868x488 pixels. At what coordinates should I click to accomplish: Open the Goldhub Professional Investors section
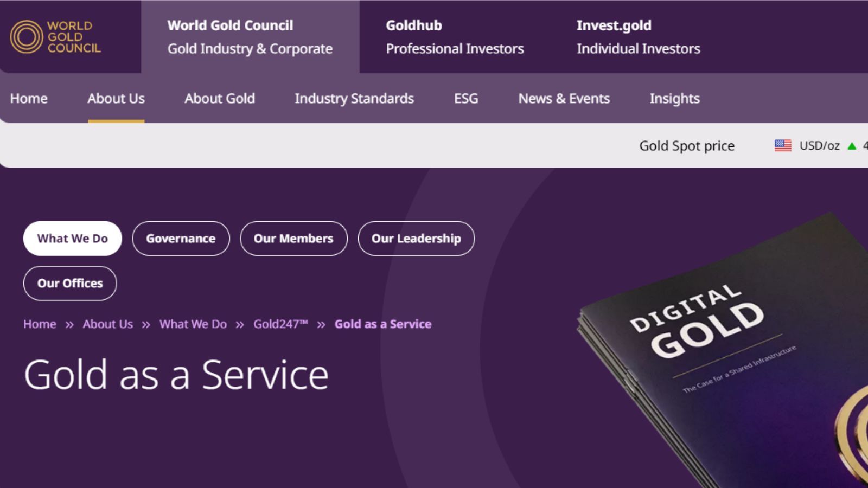[455, 36]
